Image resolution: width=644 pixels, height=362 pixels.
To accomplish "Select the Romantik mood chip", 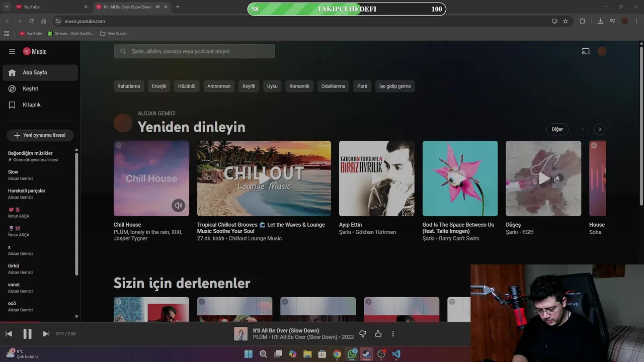I will (x=299, y=86).
